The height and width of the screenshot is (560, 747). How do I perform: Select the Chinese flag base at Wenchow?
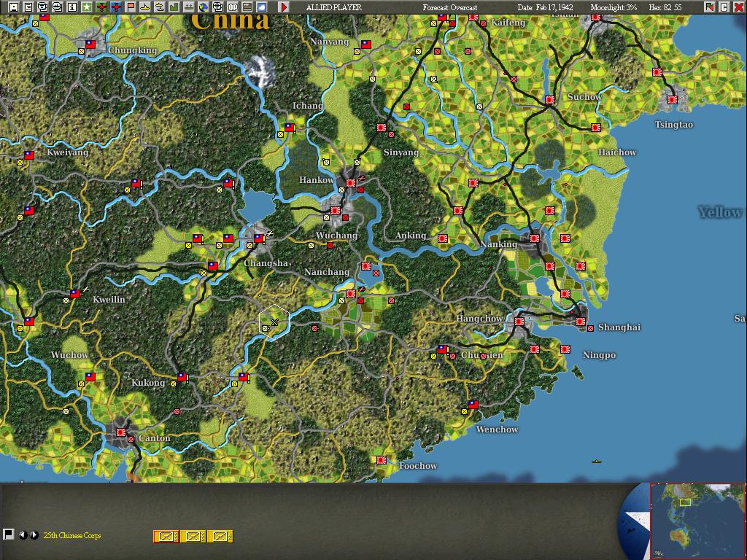(x=473, y=404)
